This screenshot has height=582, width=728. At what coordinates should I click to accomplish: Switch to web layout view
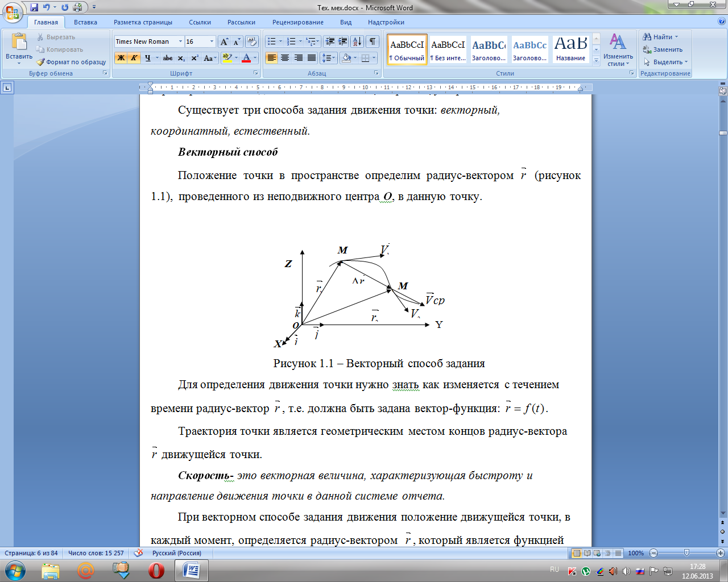coord(597,553)
